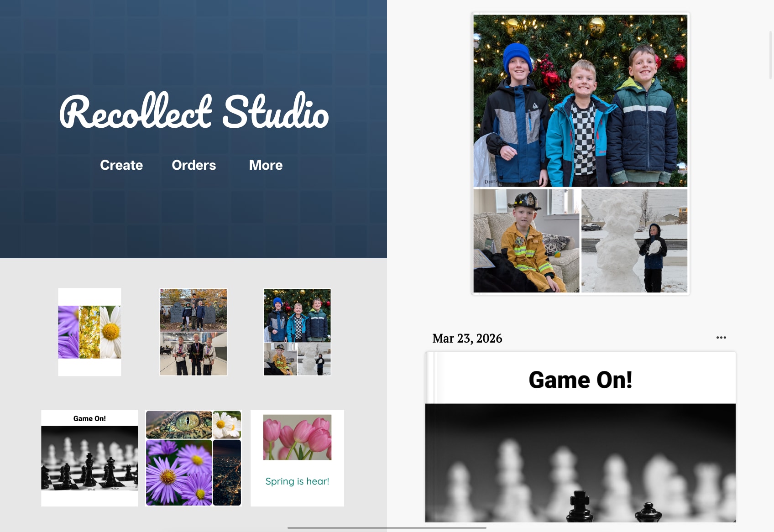
Task: Open the More menu
Action: tap(266, 165)
